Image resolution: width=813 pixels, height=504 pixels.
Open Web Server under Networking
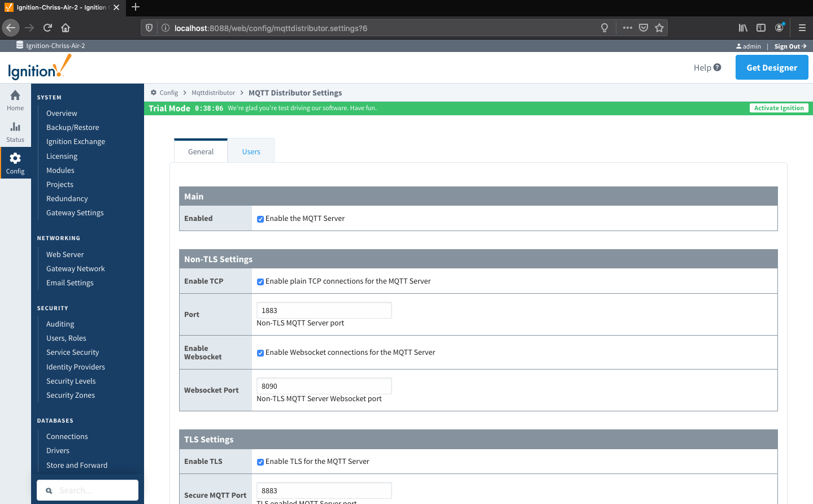65,254
